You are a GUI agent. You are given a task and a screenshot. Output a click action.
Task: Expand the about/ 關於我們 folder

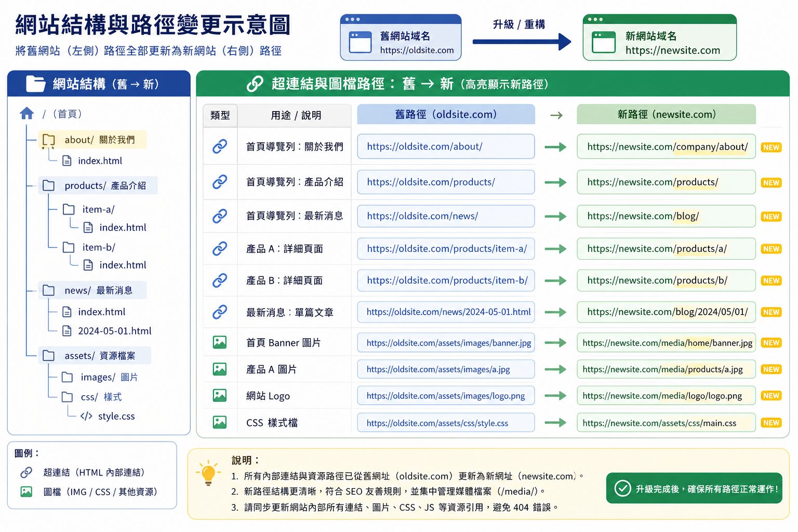click(92, 140)
